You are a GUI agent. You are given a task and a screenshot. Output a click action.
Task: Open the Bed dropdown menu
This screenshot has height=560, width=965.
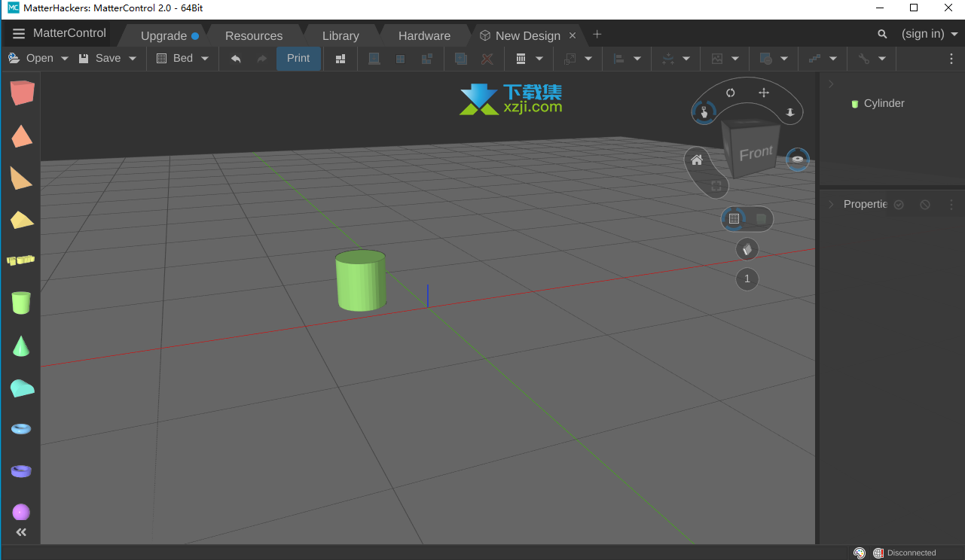point(182,58)
